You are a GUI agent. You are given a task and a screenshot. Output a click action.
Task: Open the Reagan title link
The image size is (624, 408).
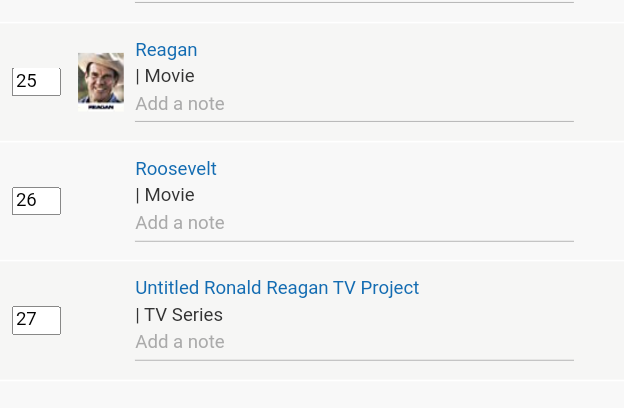(166, 50)
